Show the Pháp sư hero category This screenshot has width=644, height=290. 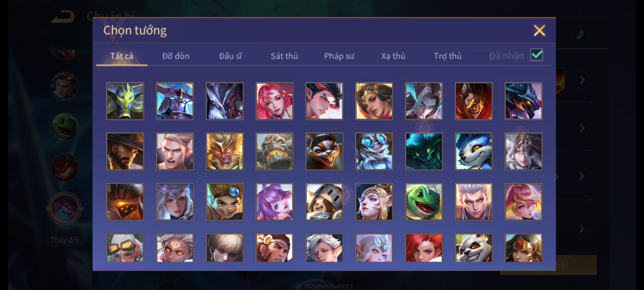click(339, 56)
